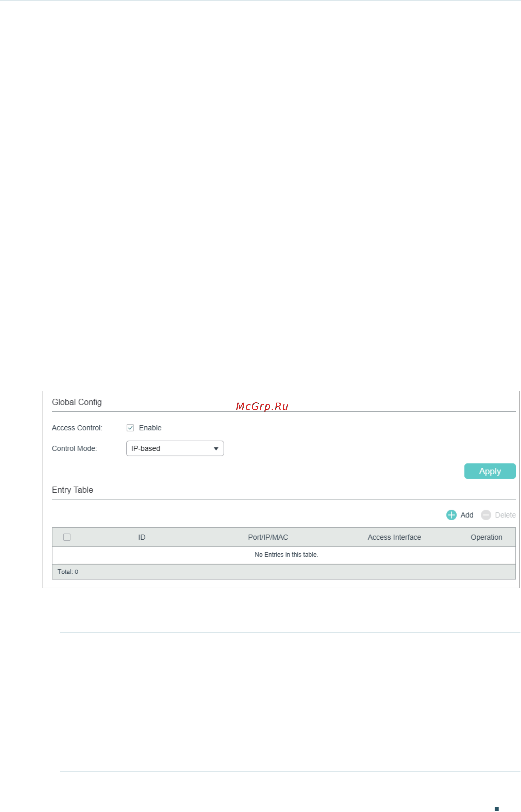Screen dimensions: 521x812
Task: Tick the select-all checkbox in table header
Action: coord(67,537)
